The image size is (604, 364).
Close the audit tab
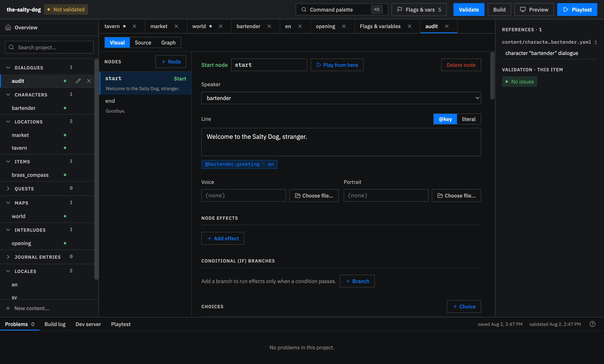pyautogui.click(x=447, y=26)
